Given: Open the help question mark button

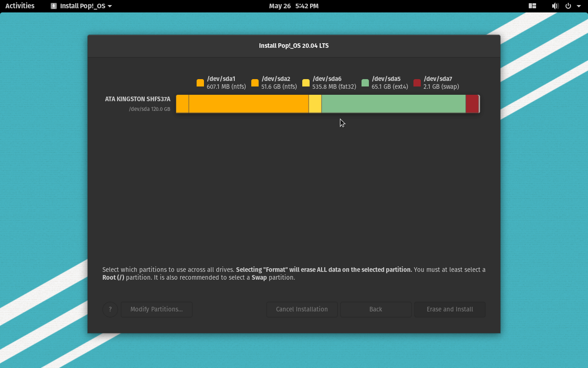Looking at the screenshot, I should point(110,310).
